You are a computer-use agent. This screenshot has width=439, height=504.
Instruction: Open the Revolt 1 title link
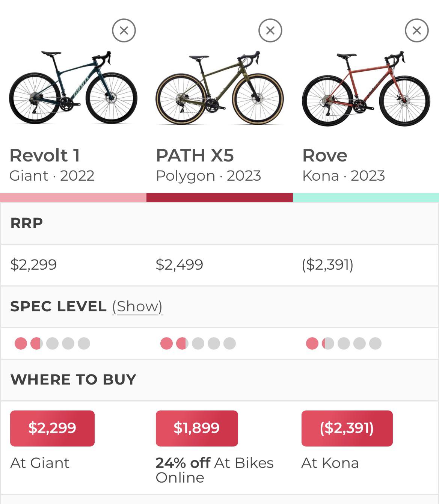(x=45, y=155)
